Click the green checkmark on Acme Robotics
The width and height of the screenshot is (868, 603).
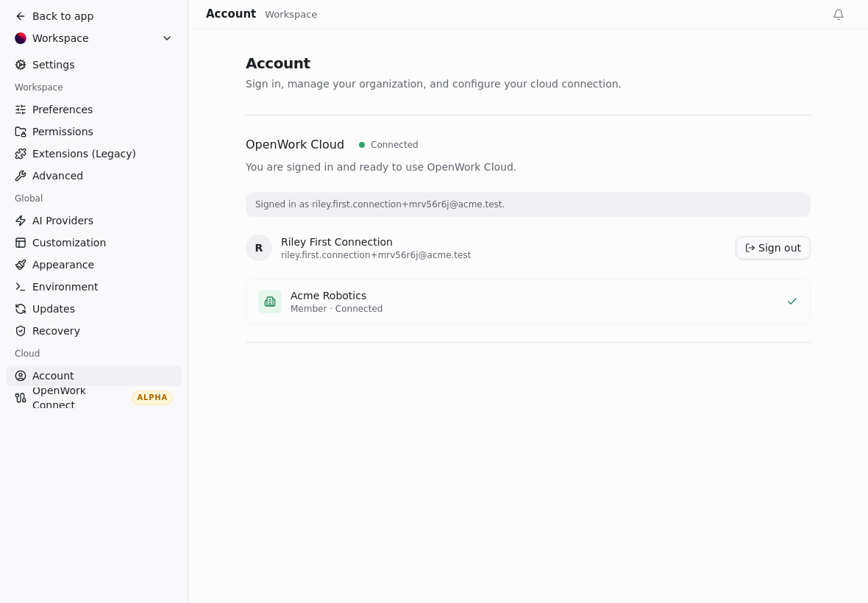point(792,301)
